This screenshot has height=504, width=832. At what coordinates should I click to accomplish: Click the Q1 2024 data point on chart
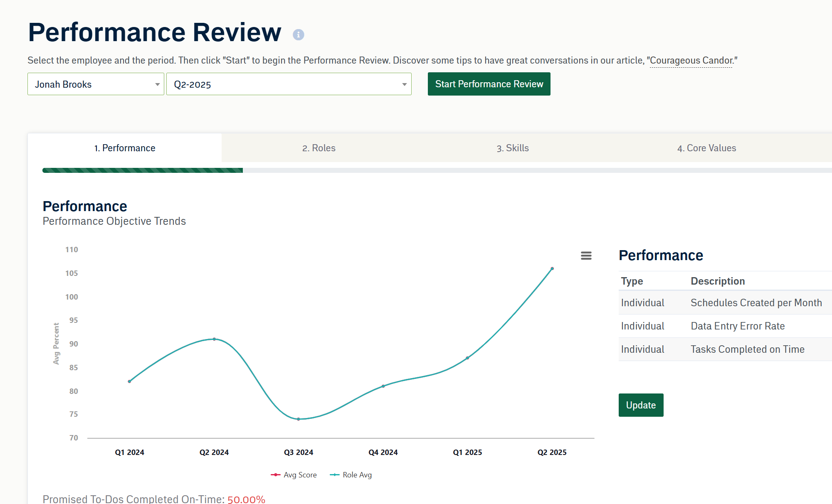coord(129,381)
